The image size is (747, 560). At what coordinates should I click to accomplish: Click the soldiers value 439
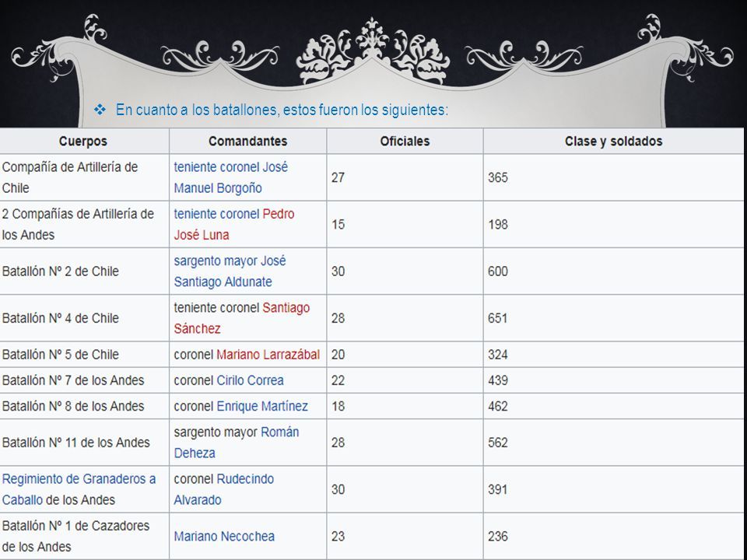(498, 380)
